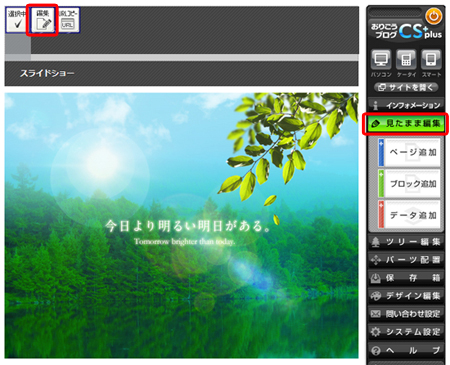Open the パーツ配置 menu item
Image resolution: width=450 pixels, height=365 pixels.
click(x=406, y=260)
